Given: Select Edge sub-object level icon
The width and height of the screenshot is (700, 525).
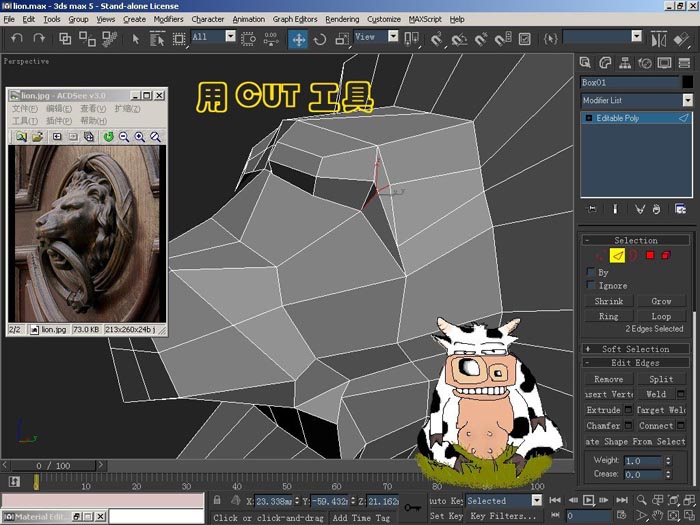Looking at the screenshot, I should click(x=617, y=255).
